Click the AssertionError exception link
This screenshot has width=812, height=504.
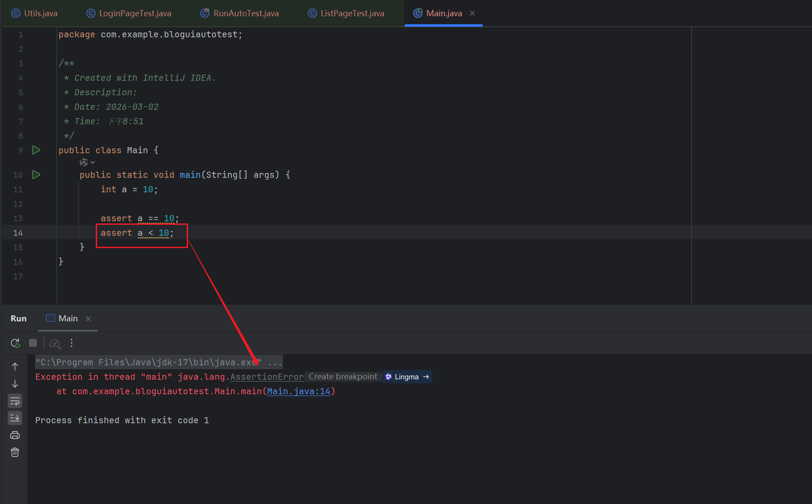point(267,377)
